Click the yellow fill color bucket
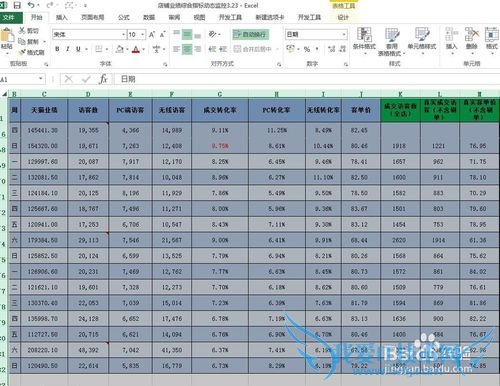This screenshot has width=500, height=386. coord(120,49)
